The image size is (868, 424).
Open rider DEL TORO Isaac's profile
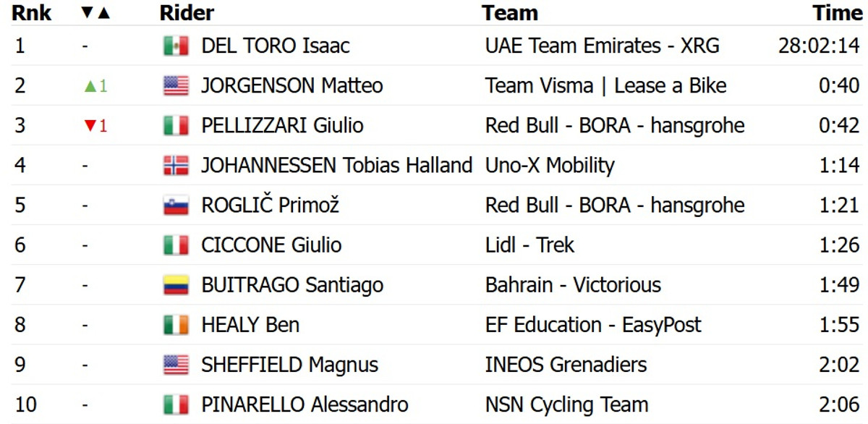point(275,46)
